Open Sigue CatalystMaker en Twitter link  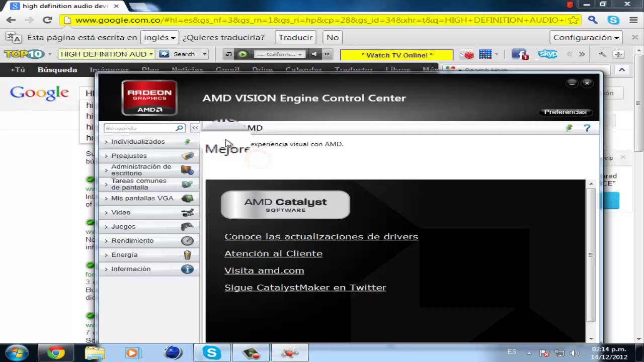click(305, 288)
